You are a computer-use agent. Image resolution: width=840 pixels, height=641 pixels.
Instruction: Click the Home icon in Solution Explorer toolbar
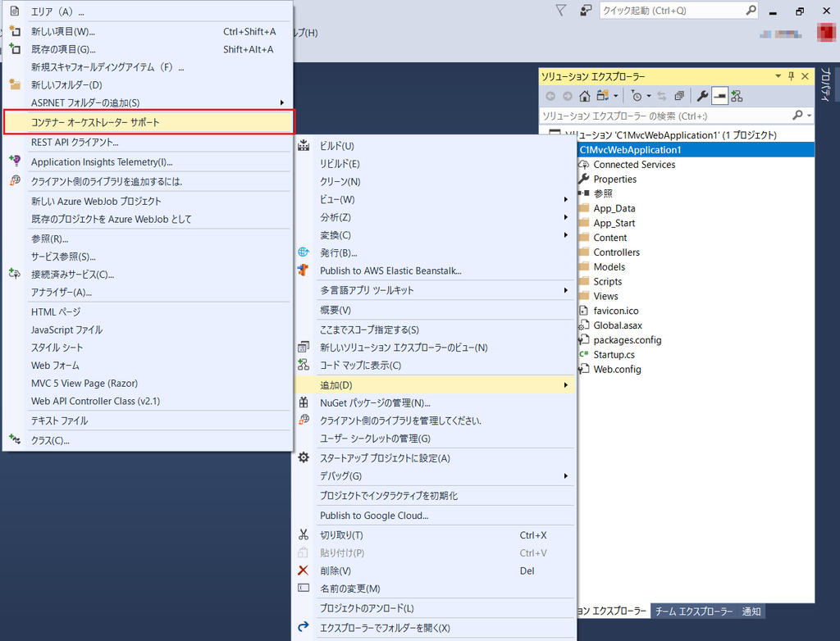(x=584, y=96)
